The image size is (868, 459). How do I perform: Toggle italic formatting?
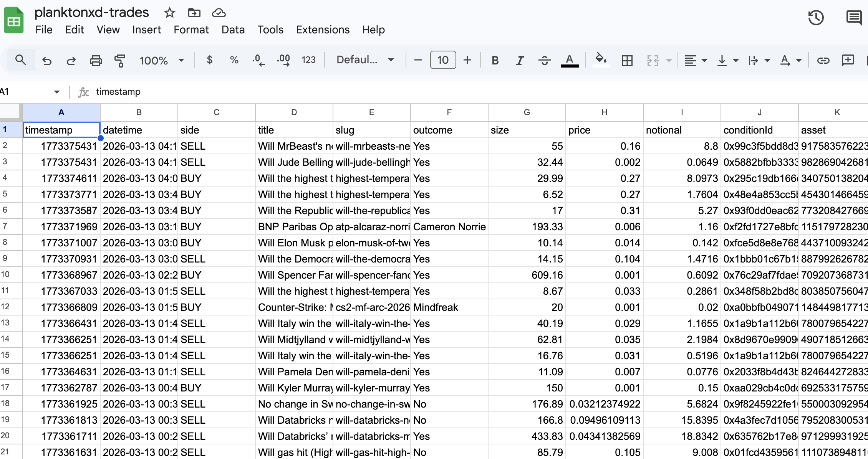520,60
